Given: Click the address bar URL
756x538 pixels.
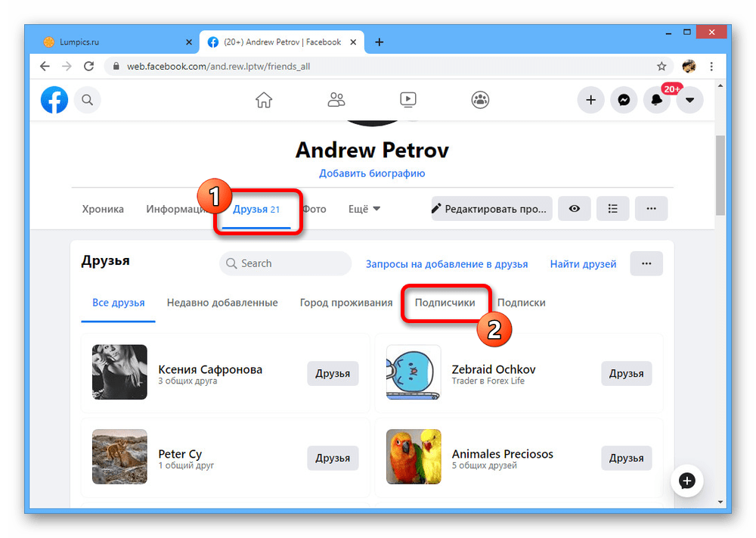Looking at the screenshot, I should (x=218, y=66).
